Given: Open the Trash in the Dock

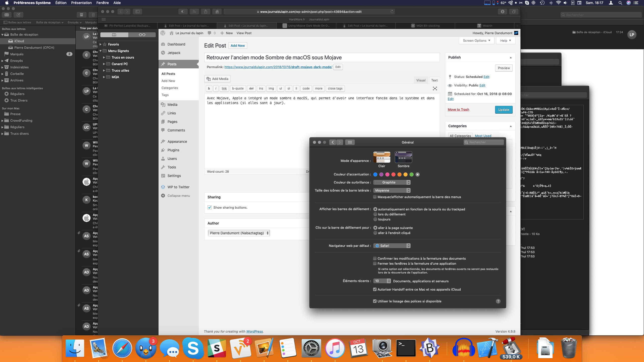Looking at the screenshot, I should (569, 348).
